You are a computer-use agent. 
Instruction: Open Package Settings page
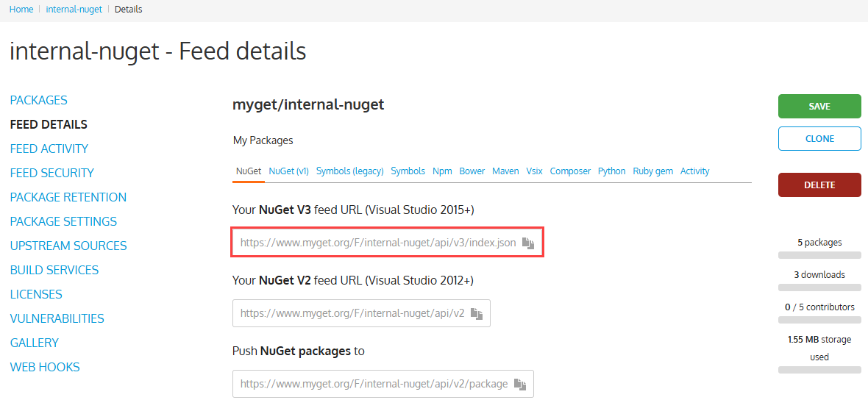[x=64, y=222]
